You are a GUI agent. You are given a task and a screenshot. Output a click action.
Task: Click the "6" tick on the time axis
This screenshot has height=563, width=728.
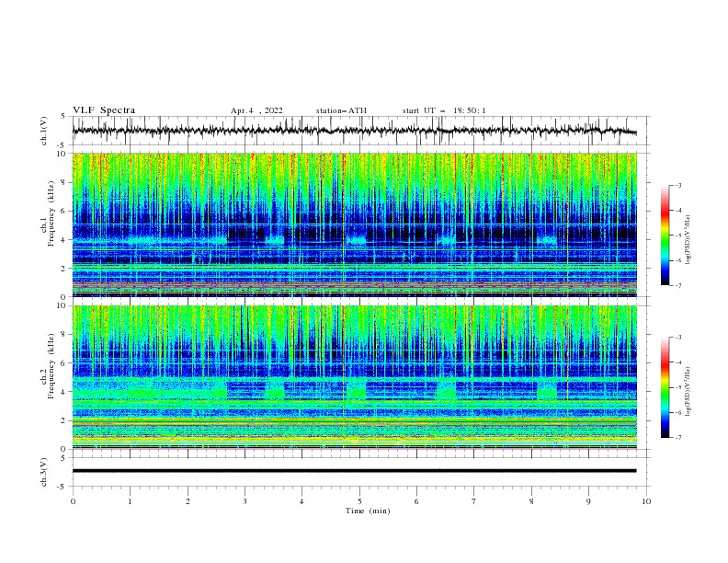416,501
